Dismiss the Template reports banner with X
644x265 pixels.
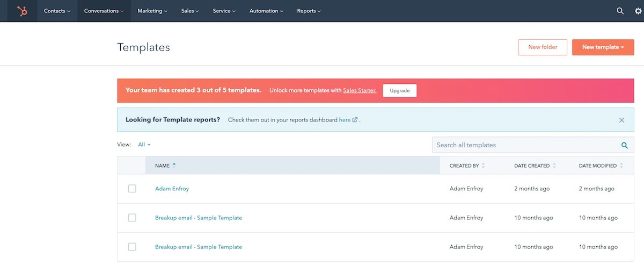(x=621, y=120)
